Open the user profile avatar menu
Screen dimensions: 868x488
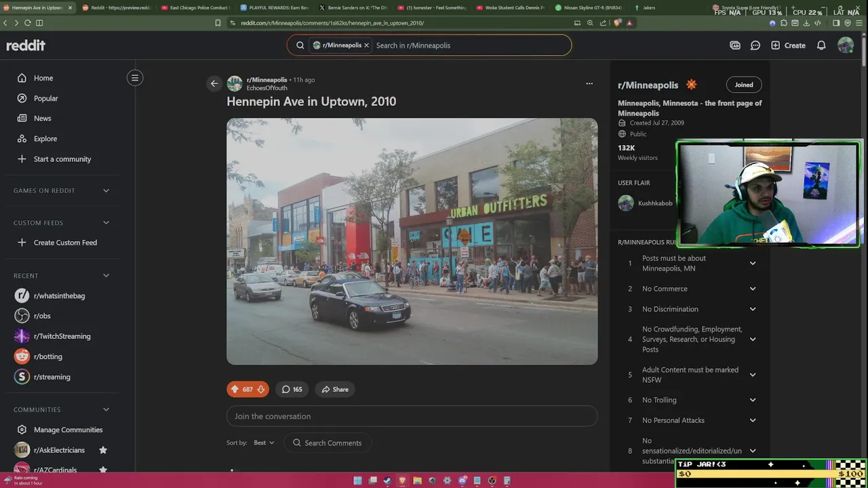point(846,45)
